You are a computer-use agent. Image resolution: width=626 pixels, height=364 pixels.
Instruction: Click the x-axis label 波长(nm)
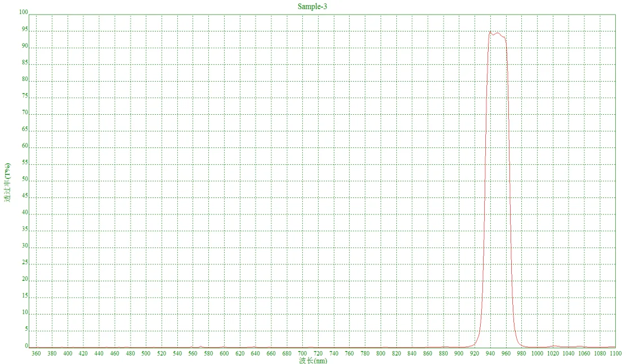coord(313,361)
